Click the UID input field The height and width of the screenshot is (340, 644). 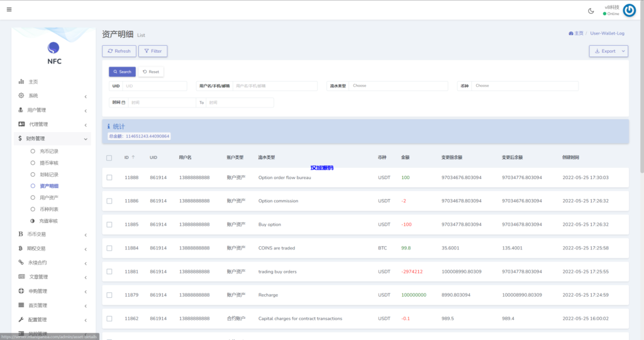click(155, 86)
